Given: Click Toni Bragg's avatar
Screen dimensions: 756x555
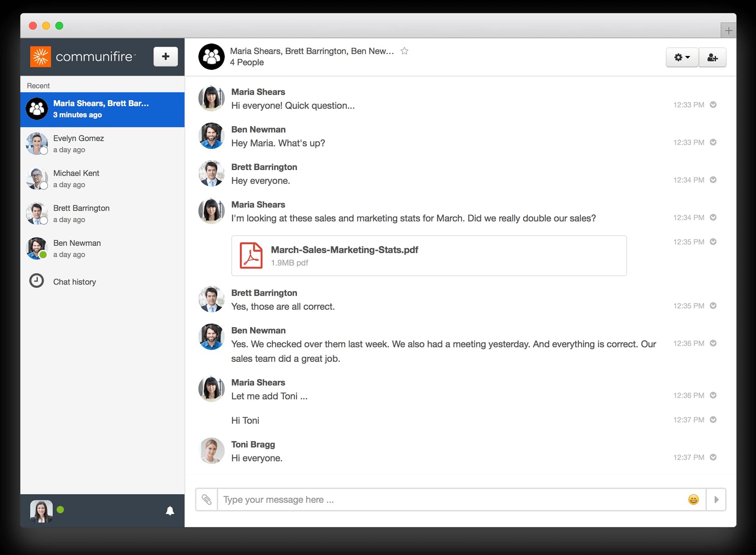Looking at the screenshot, I should tap(211, 450).
